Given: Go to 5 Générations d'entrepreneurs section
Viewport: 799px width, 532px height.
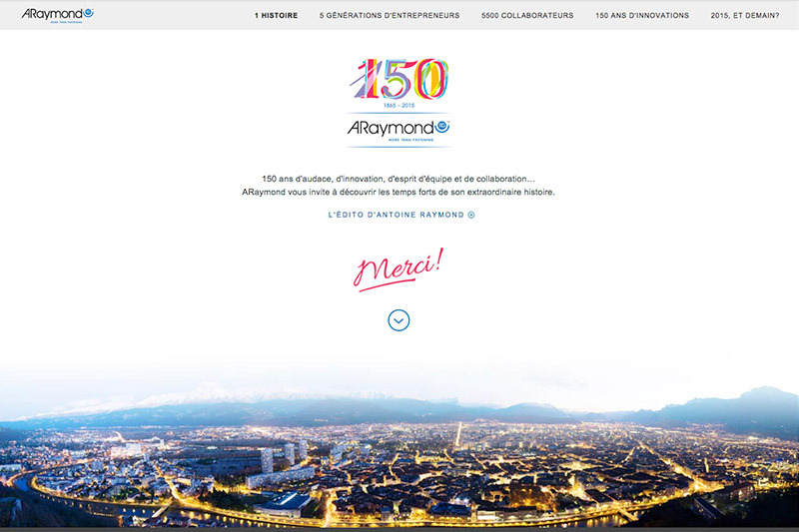Looking at the screenshot, I should [x=390, y=16].
